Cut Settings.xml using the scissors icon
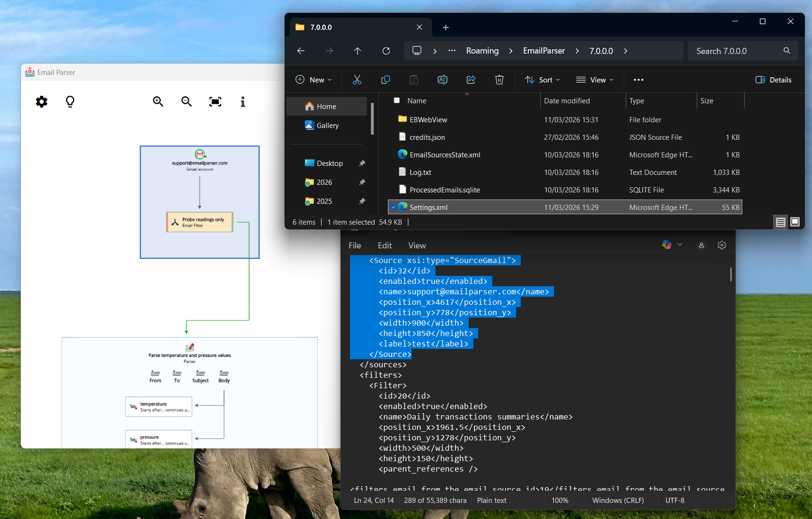 357,80
